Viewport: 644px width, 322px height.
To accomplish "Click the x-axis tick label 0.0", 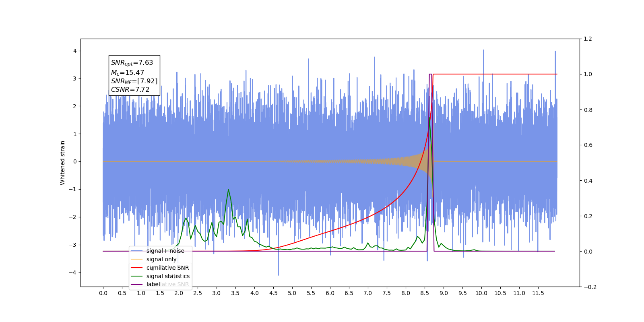I will click(x=103, y=293).
